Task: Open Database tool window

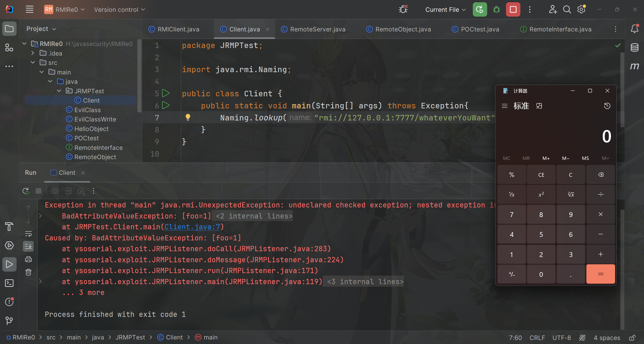Action: tap(634, 47)
